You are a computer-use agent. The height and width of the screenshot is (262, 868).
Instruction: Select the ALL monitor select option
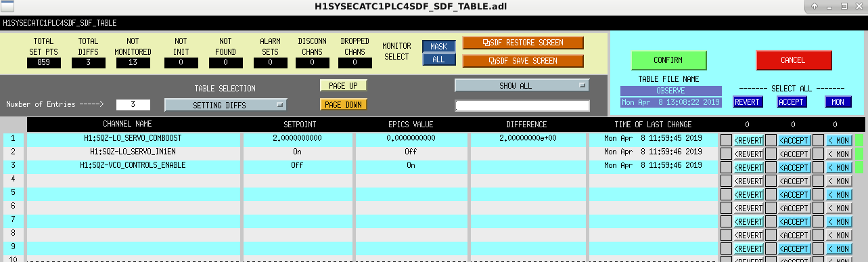439,60
